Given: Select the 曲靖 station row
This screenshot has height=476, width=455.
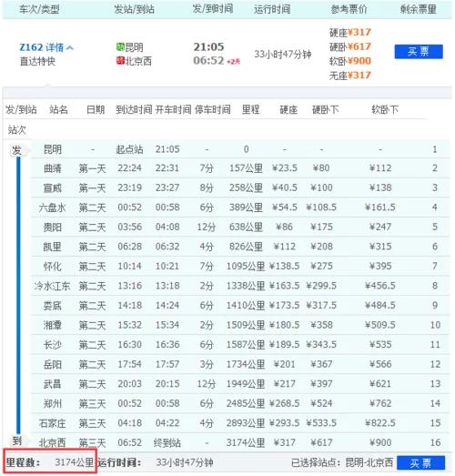Looking at the screenshot, I should click(x=240, y=168).
